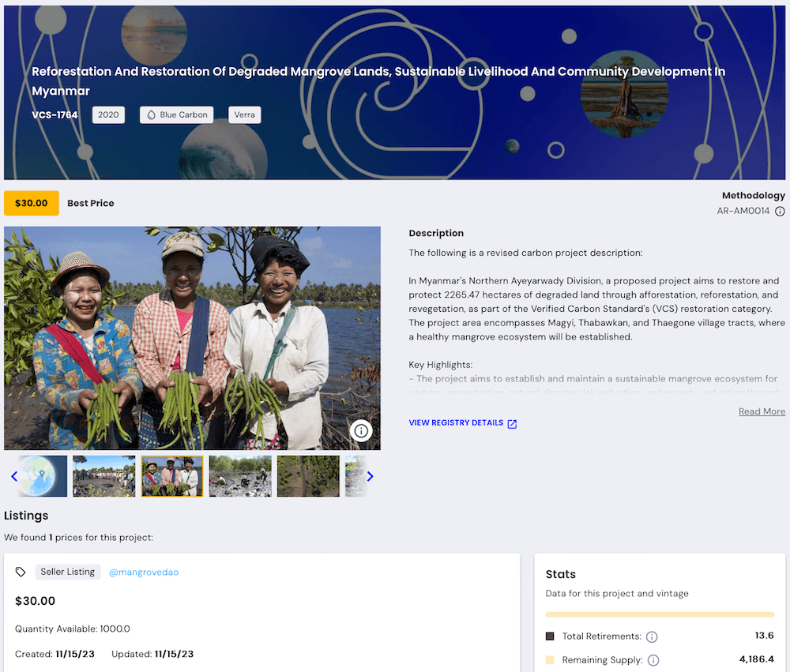Image resolution: width=790 pixels, height=672 pixels.
Task: Click the Verra registry tag
Action: point(245,115)
